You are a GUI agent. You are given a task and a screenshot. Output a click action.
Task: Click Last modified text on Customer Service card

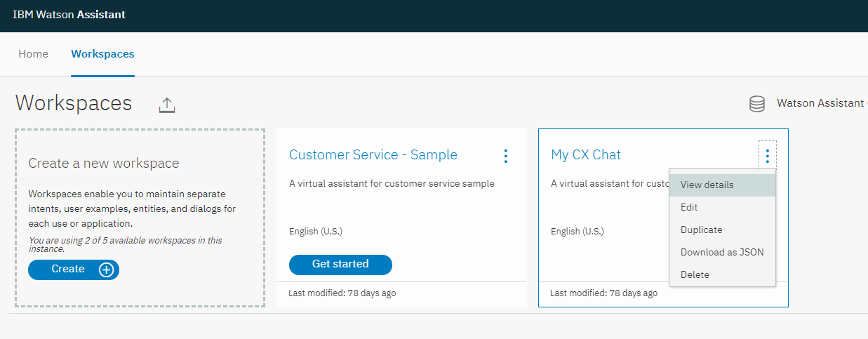pos(342,293)
